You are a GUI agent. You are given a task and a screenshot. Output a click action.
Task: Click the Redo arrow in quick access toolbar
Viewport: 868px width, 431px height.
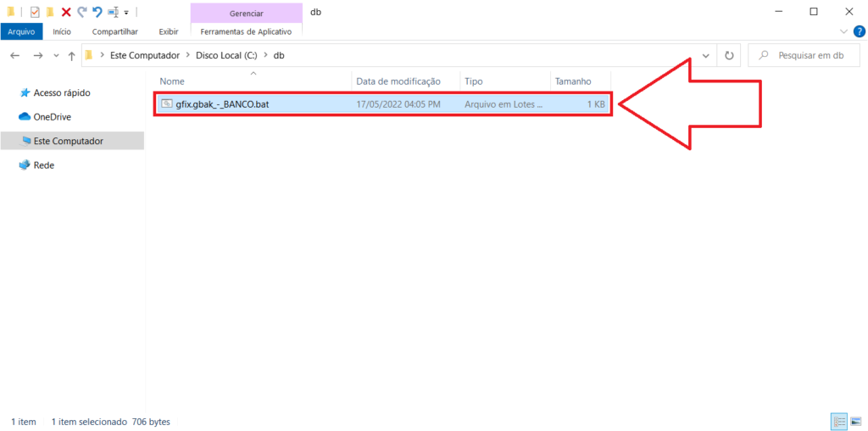pyautogui.click(x=81, y=12)
